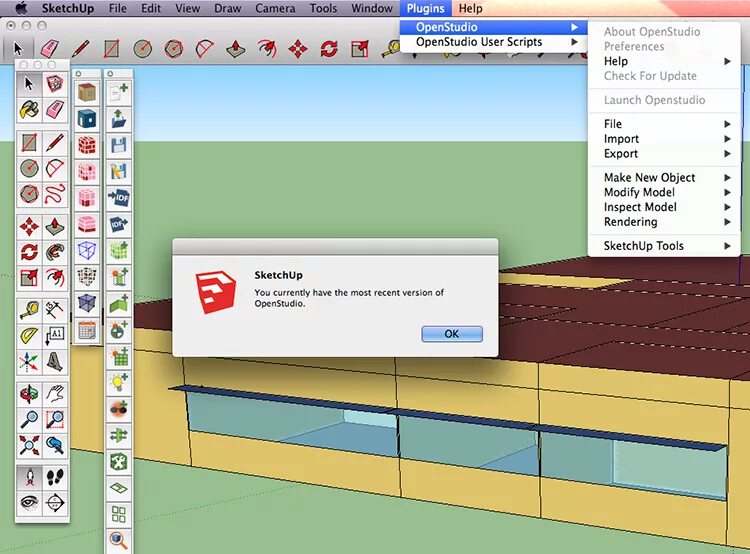750x554 pixels.
Task: Expand the Modify Model submenu
Action: [664, 192]
